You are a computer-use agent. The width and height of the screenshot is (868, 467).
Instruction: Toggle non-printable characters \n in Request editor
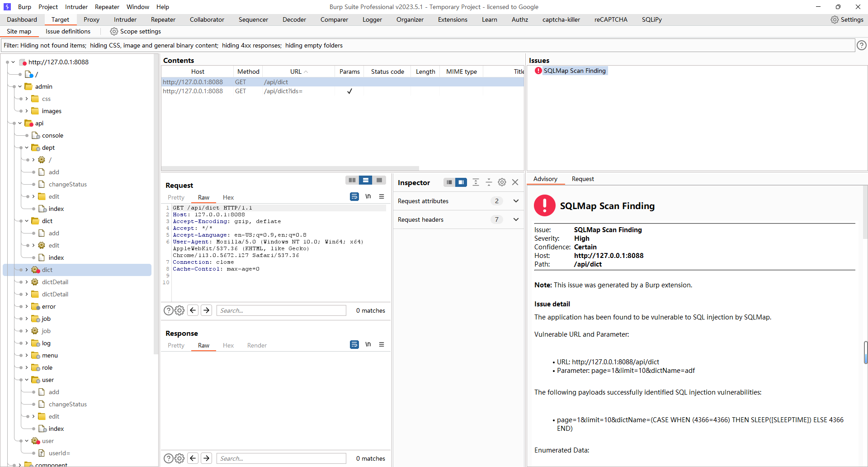[x=368, y=196]
